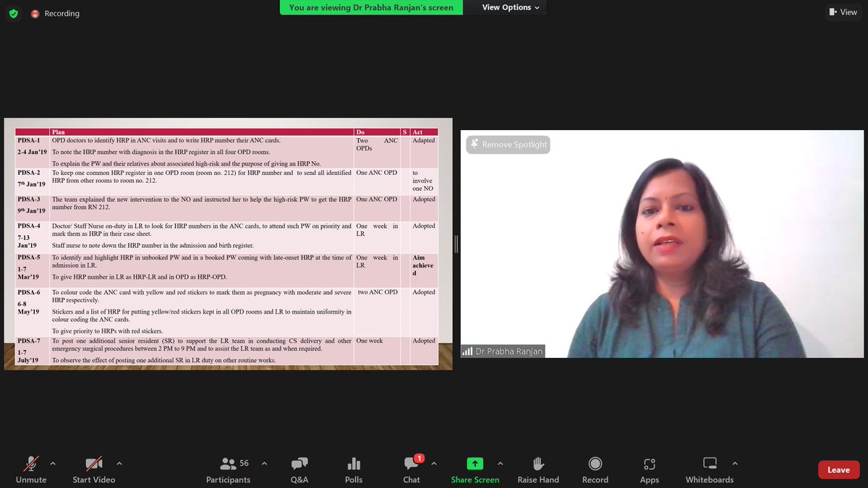868x488 pixels.
Task: Expand the arrow next to Whiteboards
Action: tap(735, 463)
